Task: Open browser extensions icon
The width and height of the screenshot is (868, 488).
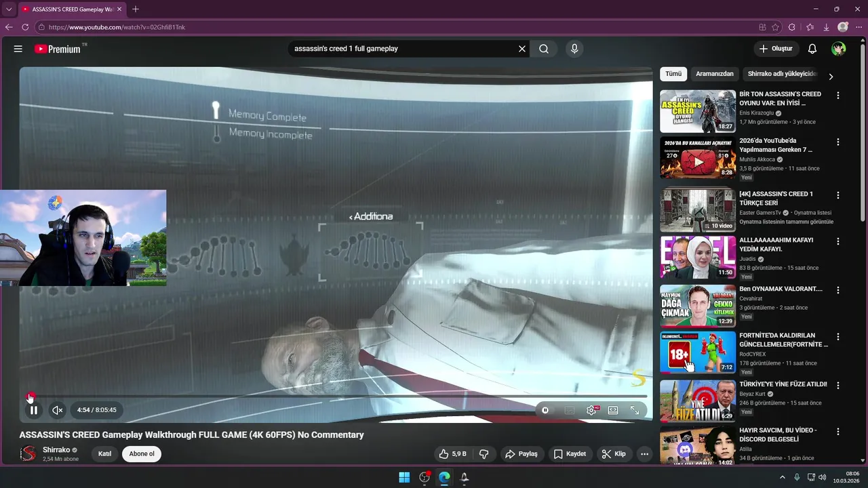Action: (792, 27)
